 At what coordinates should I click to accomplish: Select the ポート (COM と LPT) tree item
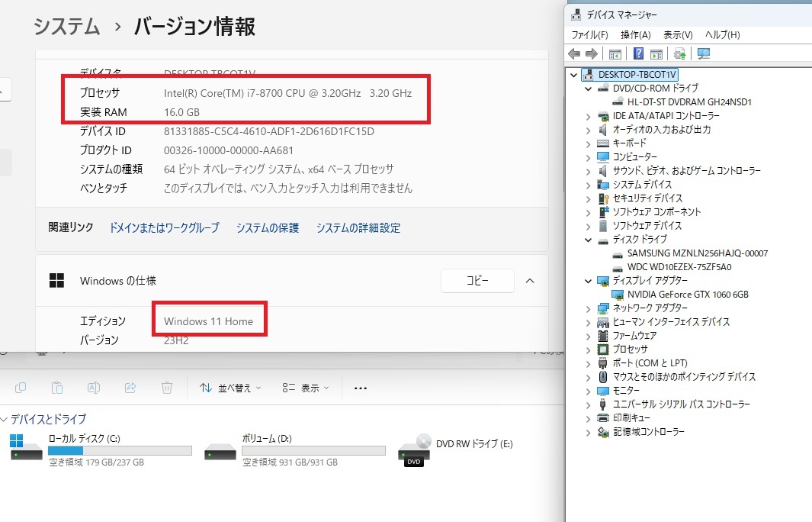650,362
